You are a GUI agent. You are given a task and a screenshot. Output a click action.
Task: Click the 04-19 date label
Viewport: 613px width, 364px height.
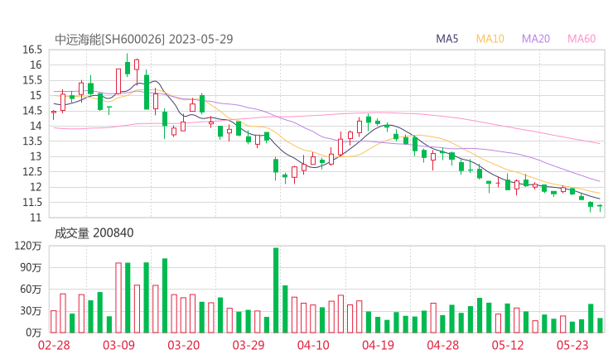(x=378, y=345)
